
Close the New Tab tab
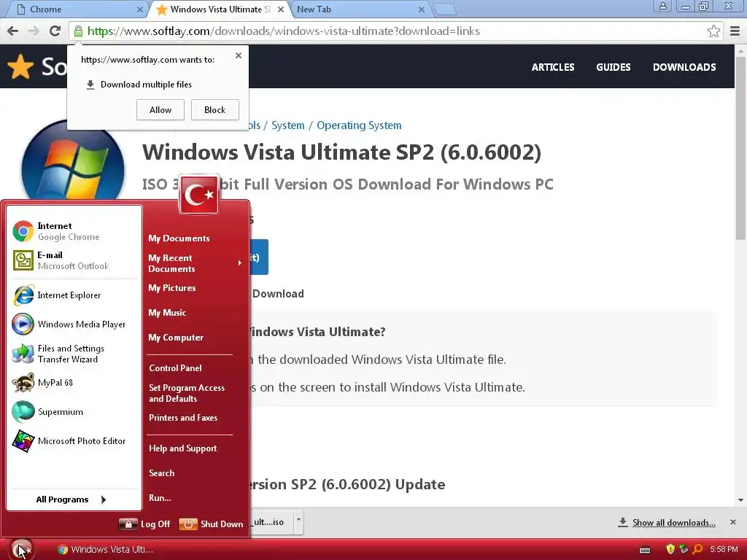click(x=421, y=9)
